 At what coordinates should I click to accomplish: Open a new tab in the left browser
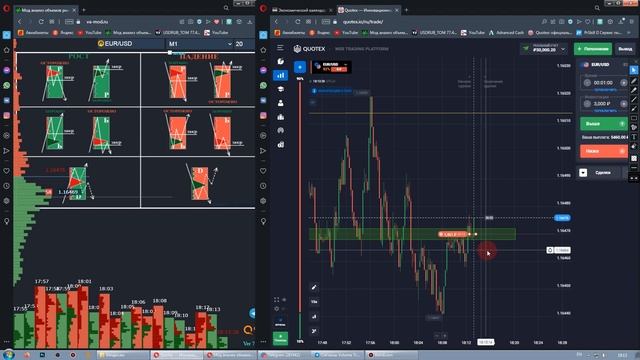[x=84, y=10]
